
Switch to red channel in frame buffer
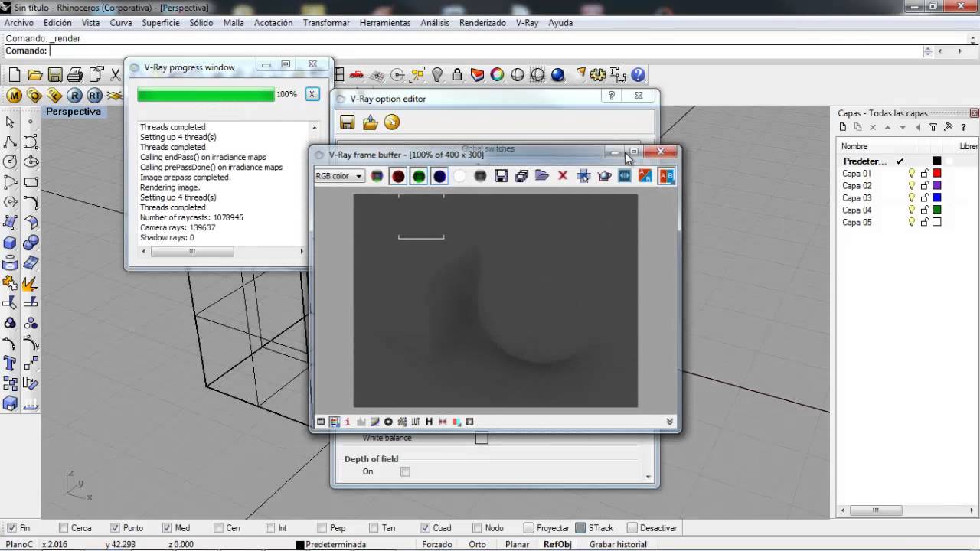[398, 176]
